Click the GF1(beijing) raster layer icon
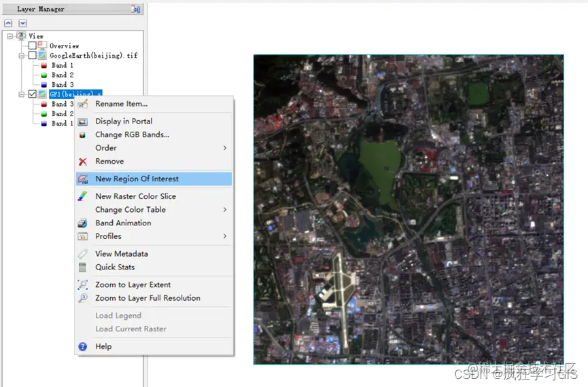The height and width of the screenshot is (387, 588). (x=42, y=94)
